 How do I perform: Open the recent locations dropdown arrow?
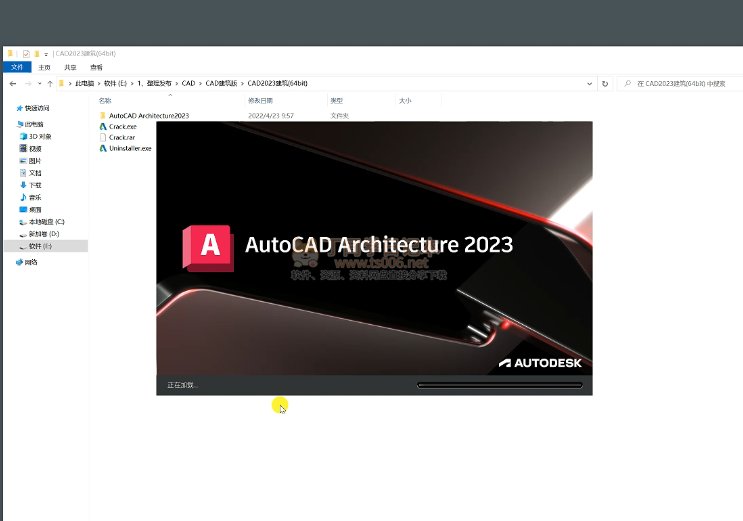pos(39,84)
